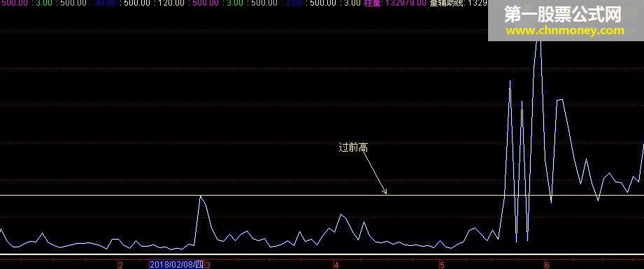Click the 2018/02/08 date label on the axis
The height and width of the screenshot is (269, 644).
(177, 265)
